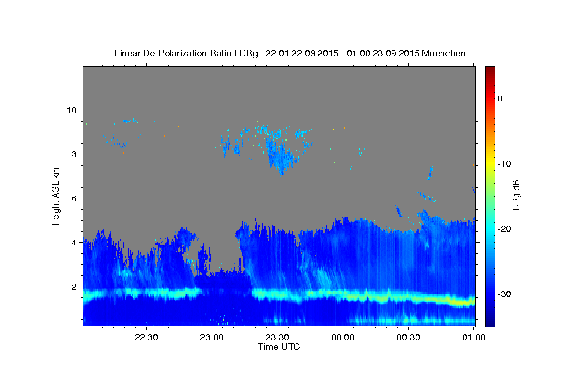Click the 22:30 time tick label
This screenshot has height=392, width=588.
[146, 337]
